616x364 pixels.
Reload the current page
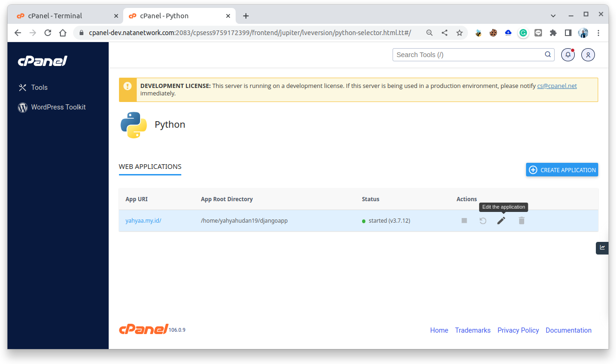[x=48, y=33]
